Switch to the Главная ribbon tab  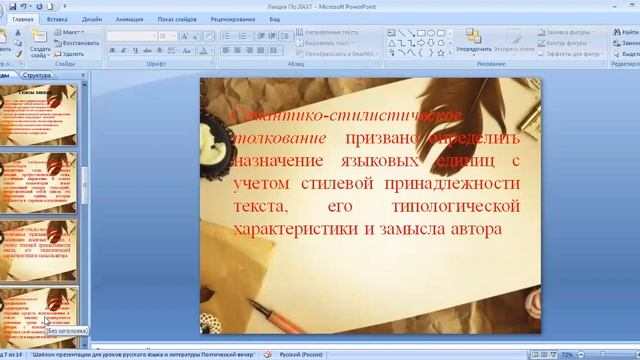tap(23, 19)
